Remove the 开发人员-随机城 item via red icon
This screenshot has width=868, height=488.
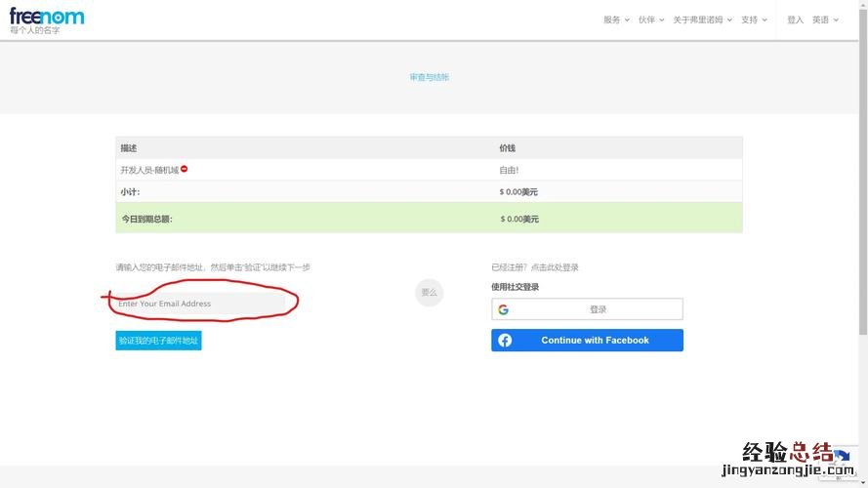pyautogui.click(x=184, y=169)
